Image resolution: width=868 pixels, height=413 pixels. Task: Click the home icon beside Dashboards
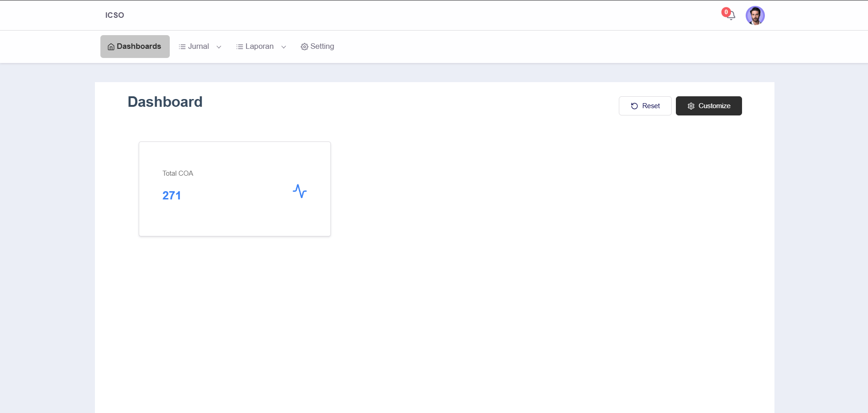[111, 47]
